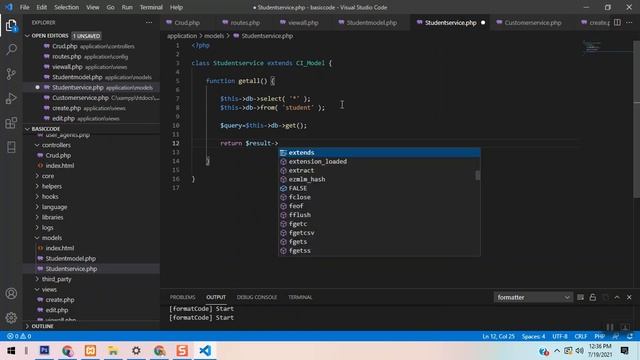Switch to the Terminal panel tab
This screenshot has width=640, height=360.
pyautogui.click(x=300, y=297)
